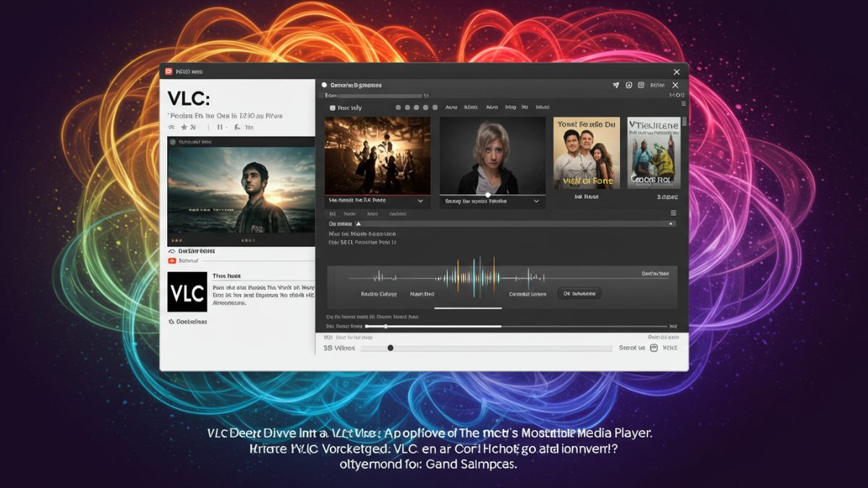
Task: Click the square icon at the bottom right
Action: 654,348
